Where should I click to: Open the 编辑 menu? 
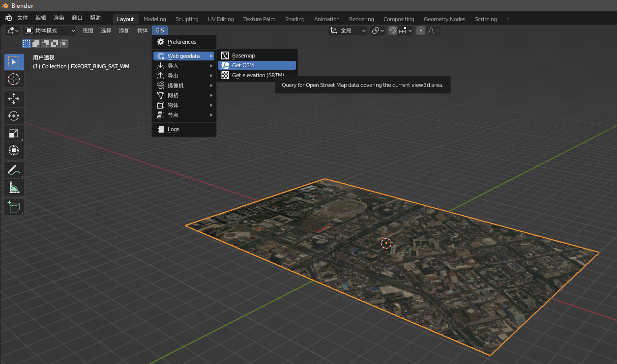(x=41, y=18)
